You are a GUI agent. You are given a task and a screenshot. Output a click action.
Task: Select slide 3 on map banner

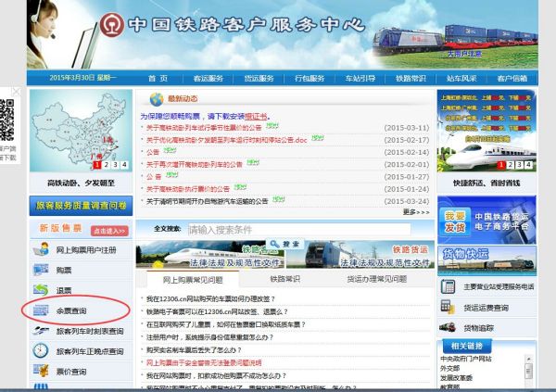115,165
